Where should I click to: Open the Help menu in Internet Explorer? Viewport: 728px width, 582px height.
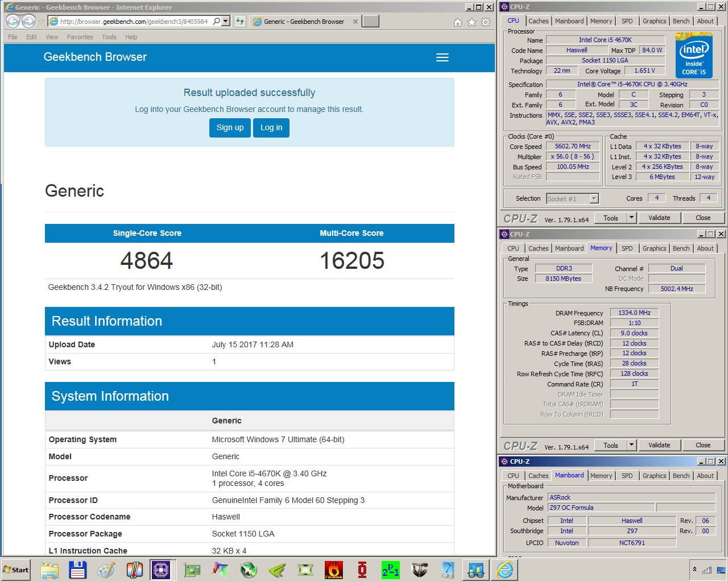click(x=131, y=37)
